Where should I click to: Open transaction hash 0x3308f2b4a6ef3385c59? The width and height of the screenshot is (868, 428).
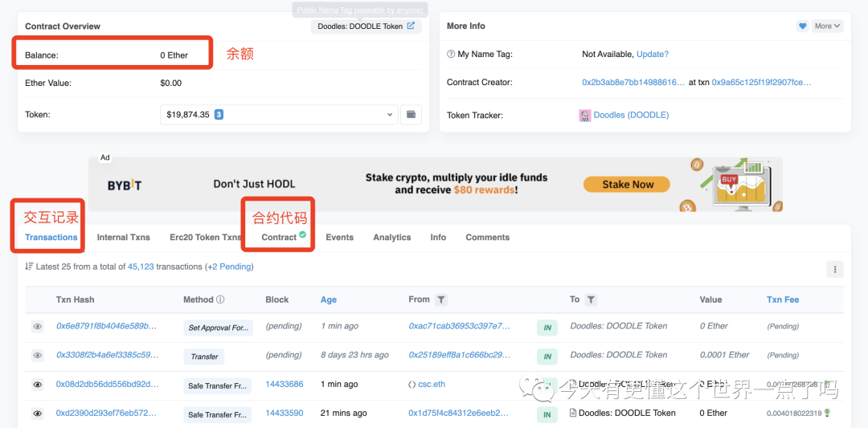tap(108, 355)
